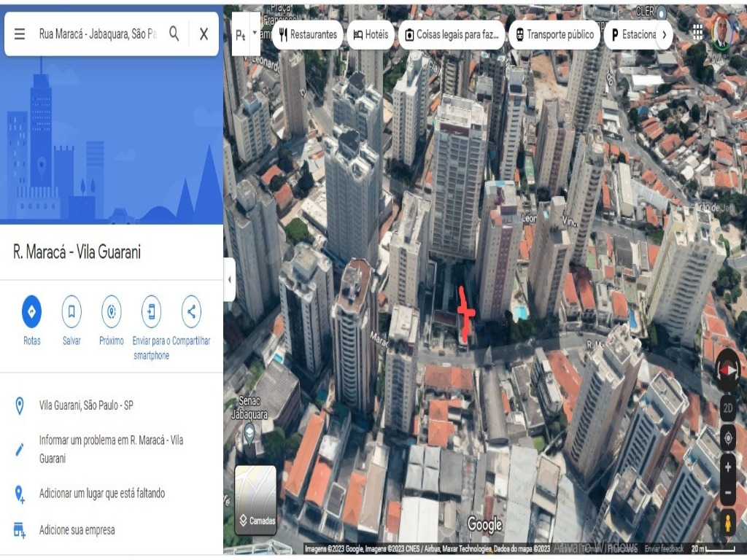This screenshot has height=560, width=747.
Task: Click the Rotas directions icon
Action: (32, 311)
